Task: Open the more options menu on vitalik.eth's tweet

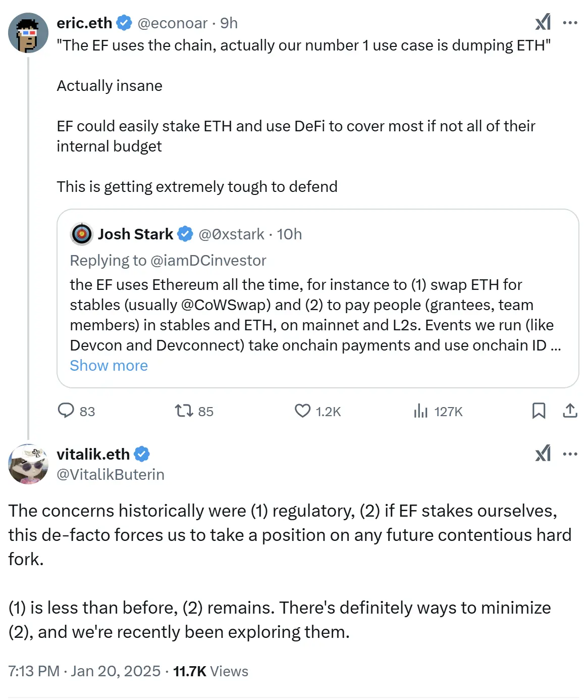Action: [569, 454]
